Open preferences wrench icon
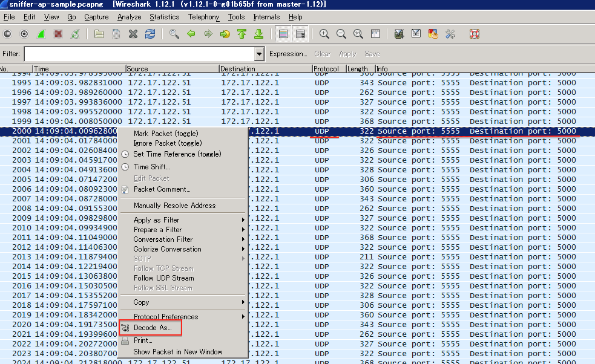Image resolution: width=595 pixels, height=364 pixels. tap(450, 34)
